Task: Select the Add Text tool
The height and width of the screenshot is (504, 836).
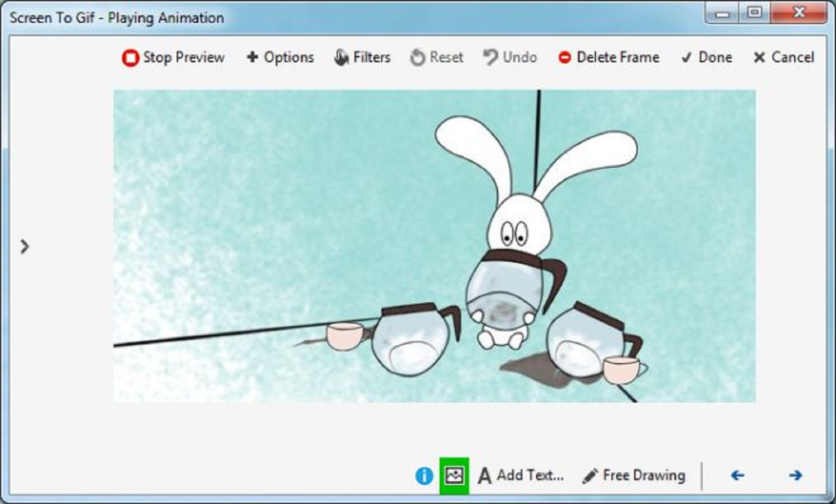Action: 522,476
